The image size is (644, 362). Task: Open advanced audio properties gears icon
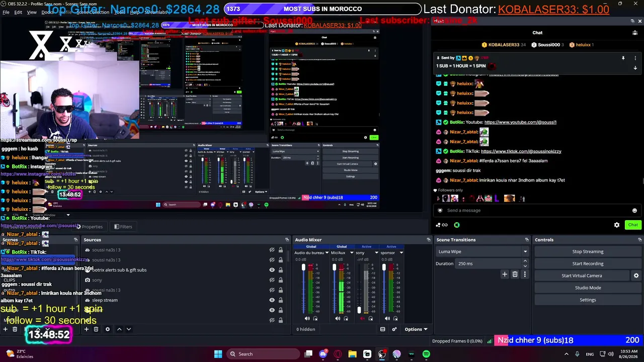click(394, 329)
